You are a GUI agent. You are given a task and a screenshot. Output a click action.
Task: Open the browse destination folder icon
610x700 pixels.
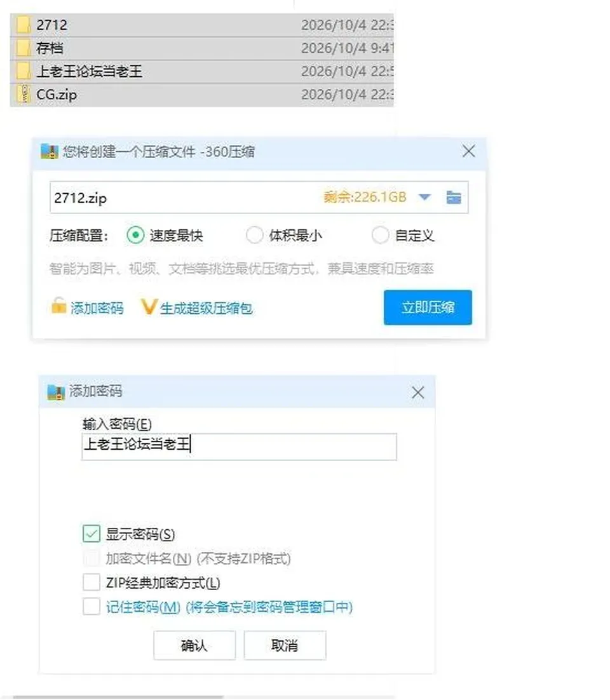click(454, 197)
